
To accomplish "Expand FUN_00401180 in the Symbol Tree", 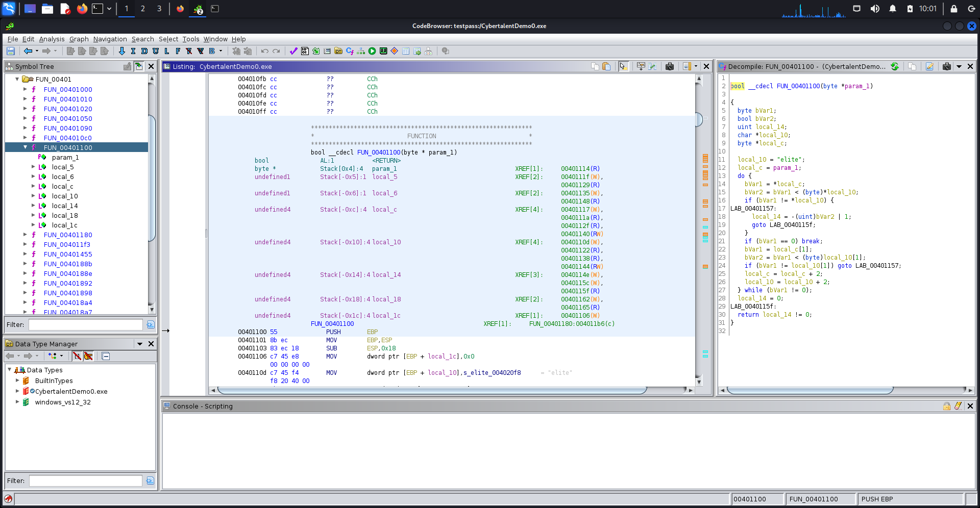I will (25, 235).
